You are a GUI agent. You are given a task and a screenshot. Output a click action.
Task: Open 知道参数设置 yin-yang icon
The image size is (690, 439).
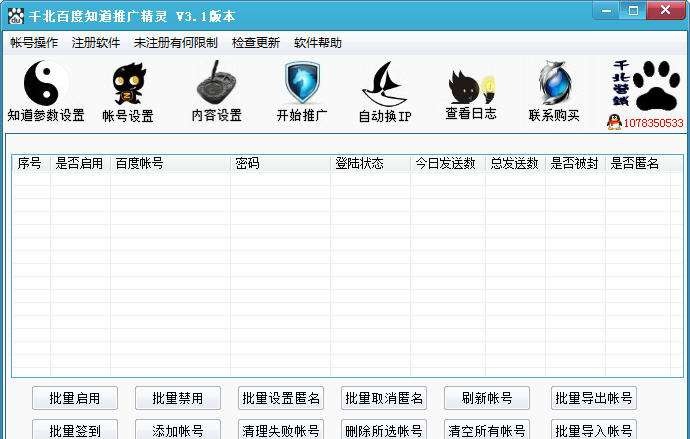point(46,83)
